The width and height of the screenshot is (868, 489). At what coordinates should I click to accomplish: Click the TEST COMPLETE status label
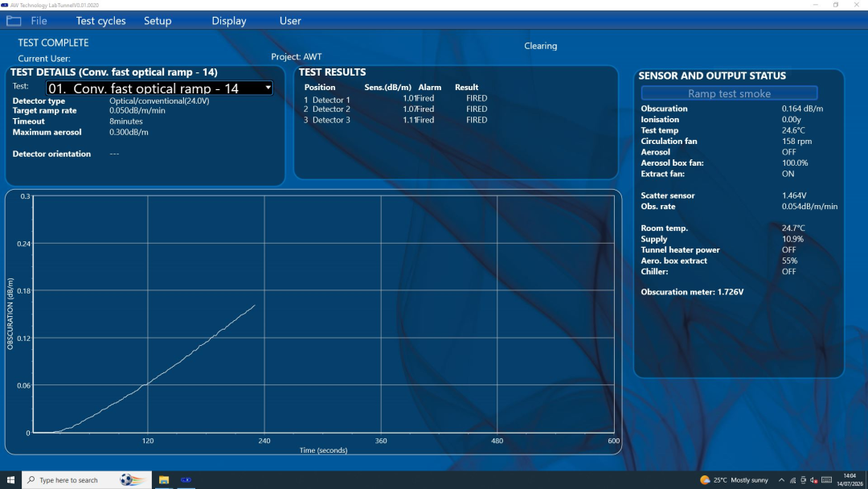[x=53, y=43]
